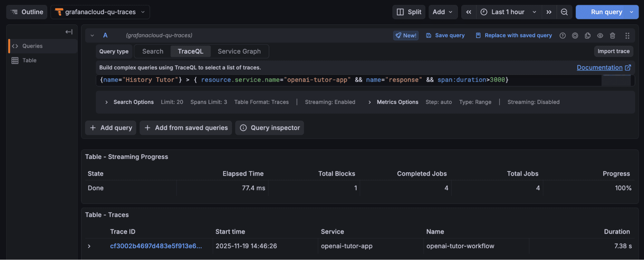Collapse the left sidebar pane
The width and height of the screenshot is (644, 260).
[x=69, y=32]
